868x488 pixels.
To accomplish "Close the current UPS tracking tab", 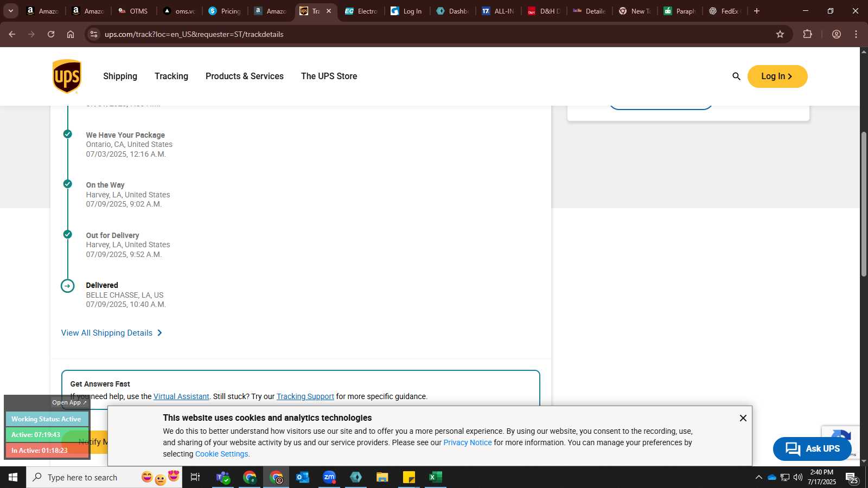I will pos(329,11).
